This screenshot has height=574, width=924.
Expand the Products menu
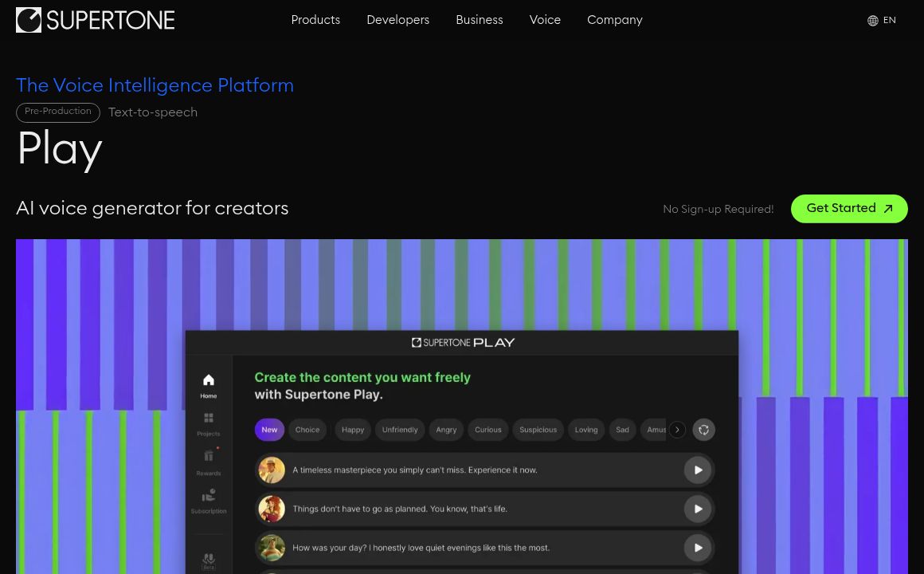point(315,20)
